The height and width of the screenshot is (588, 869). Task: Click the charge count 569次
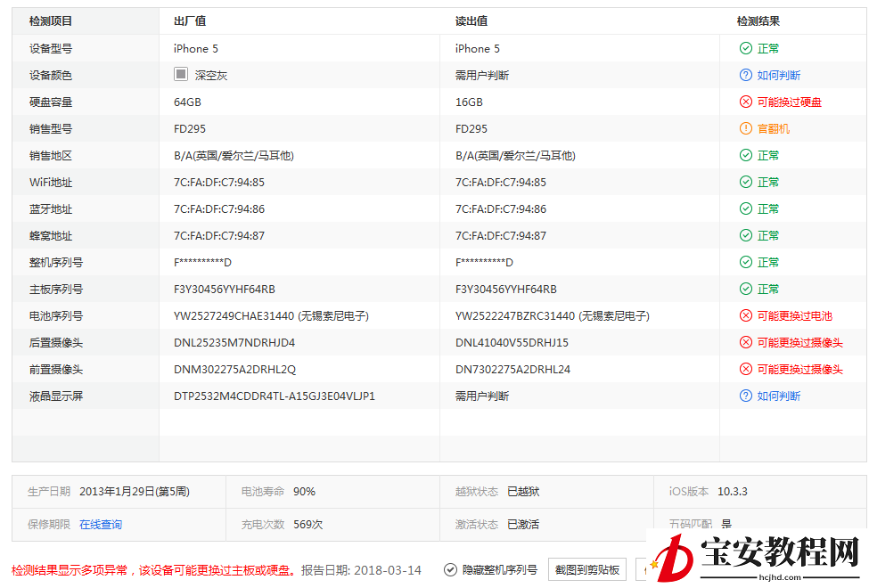(x=308, y=524)
